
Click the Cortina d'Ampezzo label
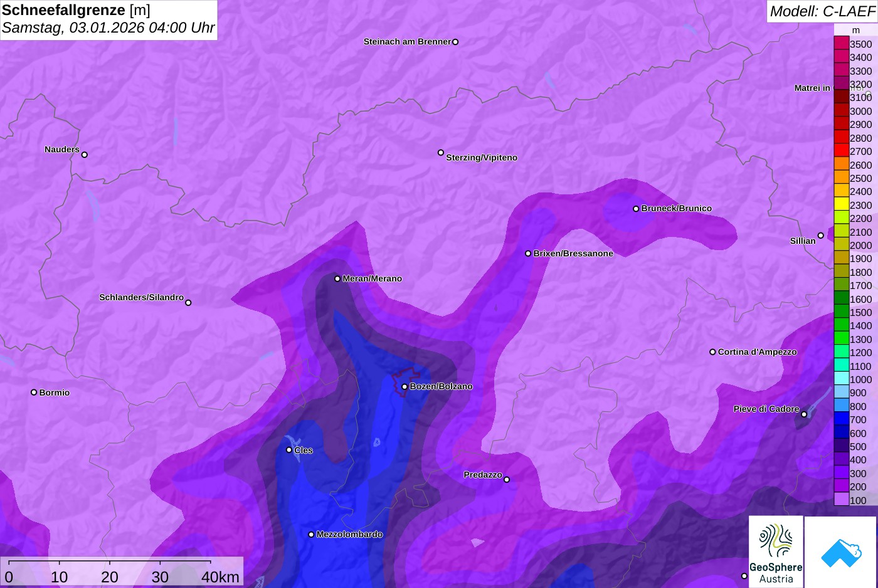coord(757,352)
